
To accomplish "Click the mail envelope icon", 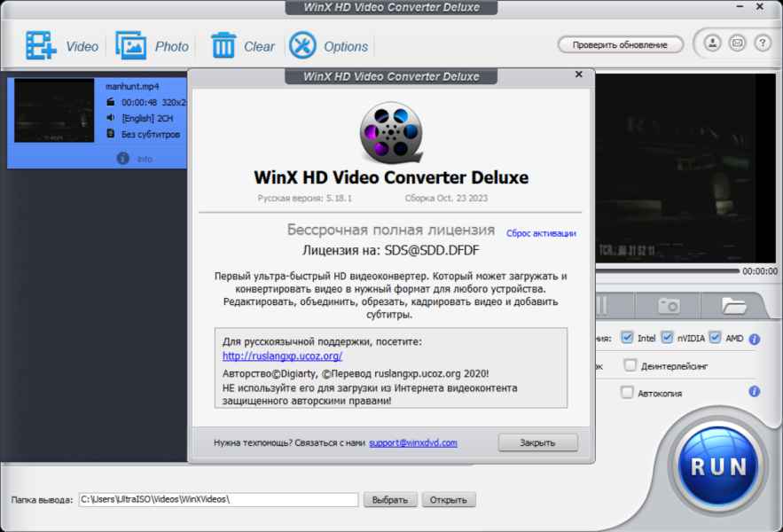I will click(737, 43).
